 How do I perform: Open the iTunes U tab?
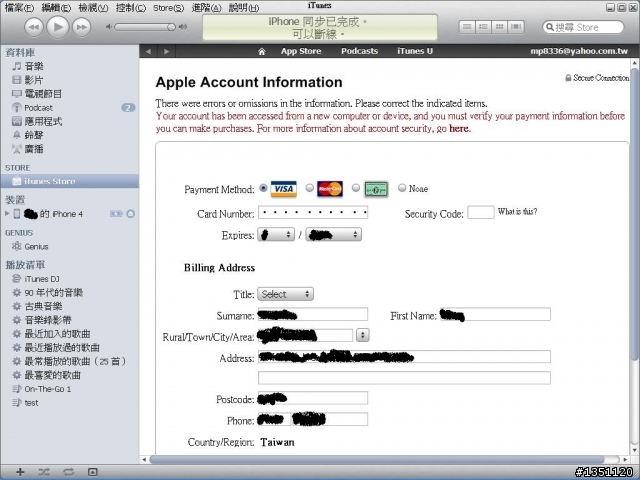pos(415,51)
